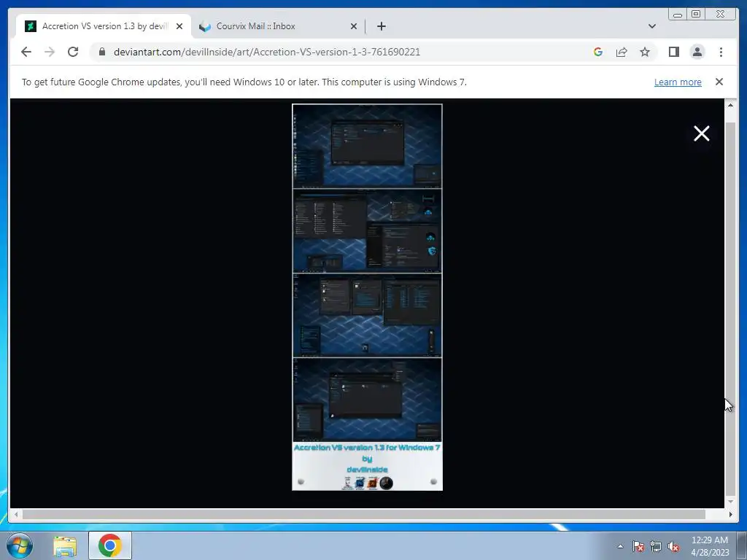Close the Accretion VS tab
The width and height of the screenshot is (747, 560).
[x=179, y=27]
